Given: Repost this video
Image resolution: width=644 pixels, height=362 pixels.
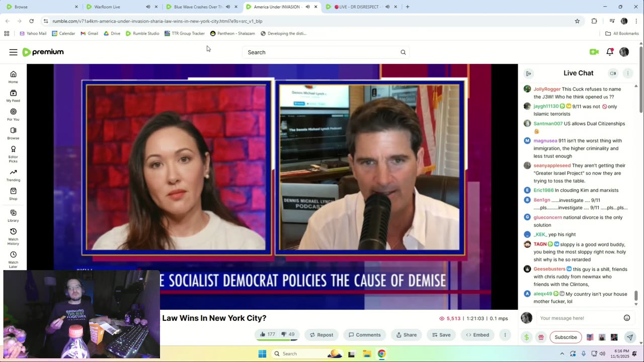Looking at the screenshot, I should (321, 335).
